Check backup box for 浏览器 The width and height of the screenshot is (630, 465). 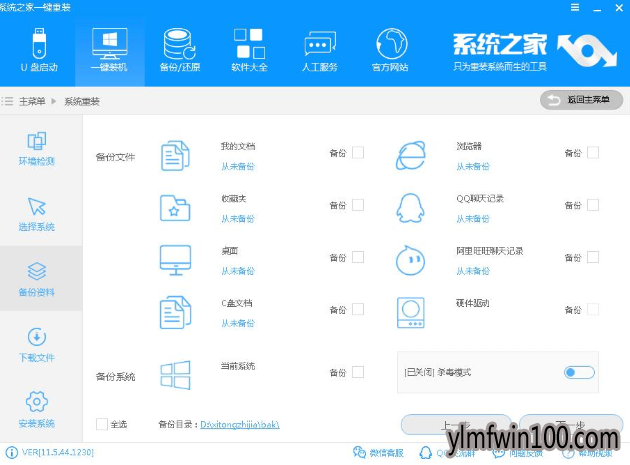coord(593,153)
